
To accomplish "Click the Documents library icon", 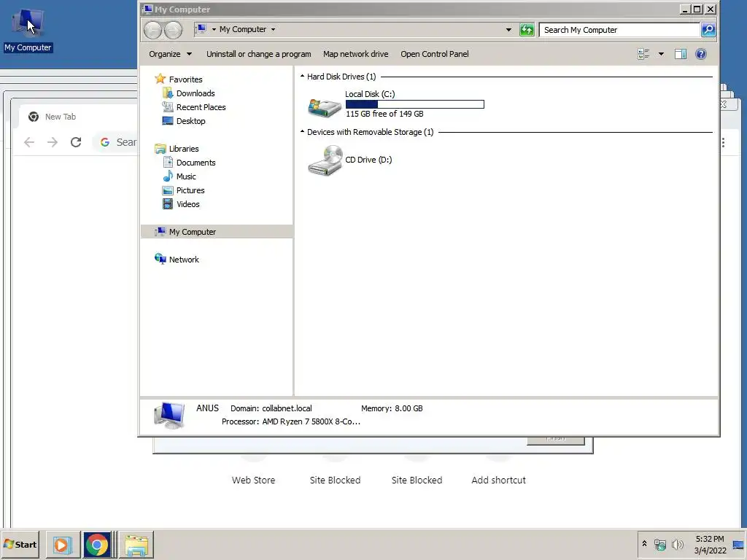I will point(168,163).
